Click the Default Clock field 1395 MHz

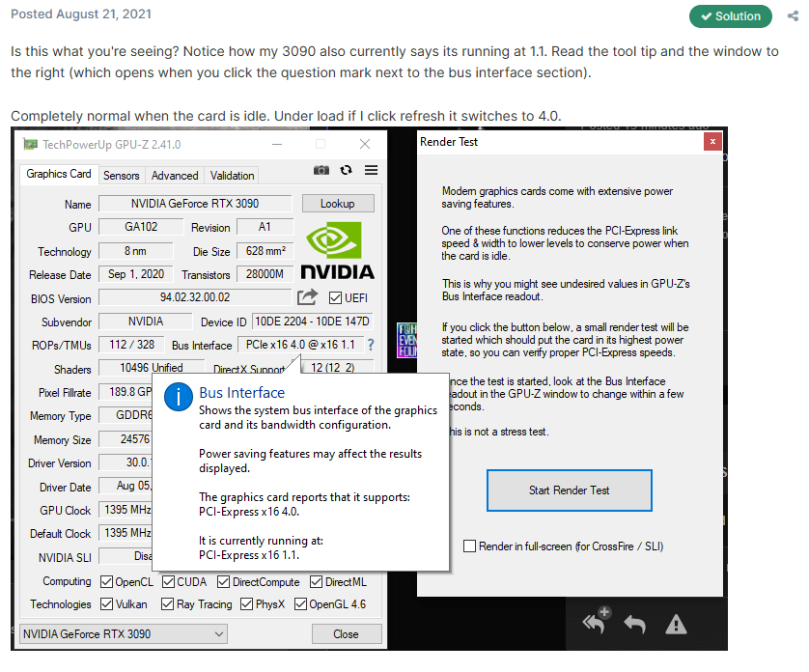click(126, 532)
